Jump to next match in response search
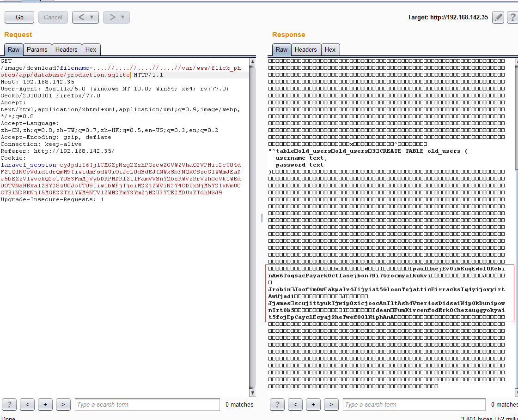 (331, 404)
